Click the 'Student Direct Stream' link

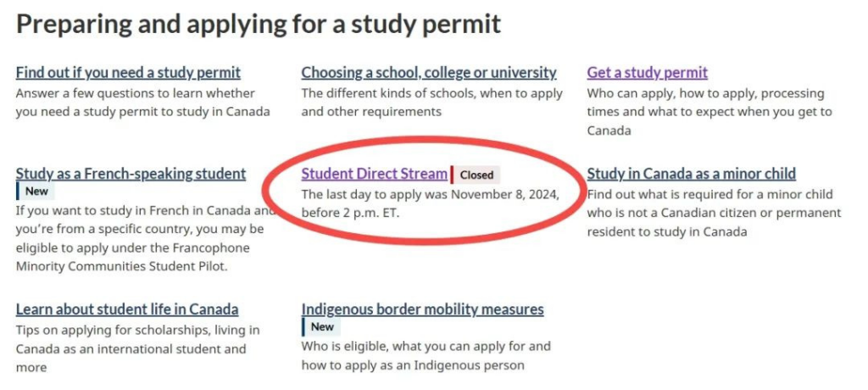[x=374, y=174]
